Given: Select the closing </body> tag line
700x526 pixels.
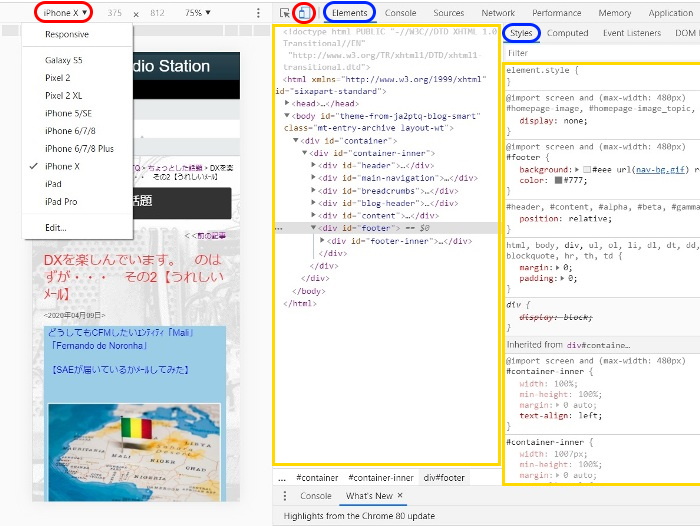Looking at the screenshot, I should [309, 291].
